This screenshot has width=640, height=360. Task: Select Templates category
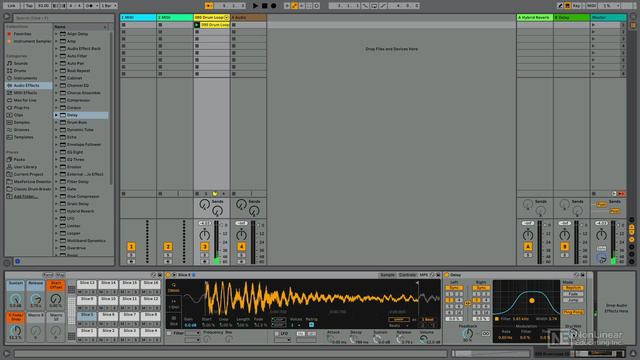click(x=23, y=137)
